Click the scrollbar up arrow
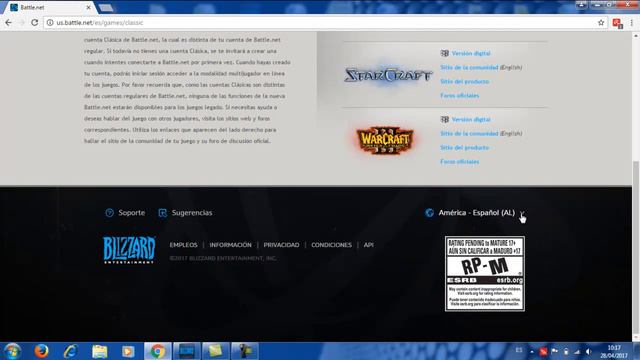Image resolution: width=640 pixels, height=360 pixels. click(x=636, y=36)
